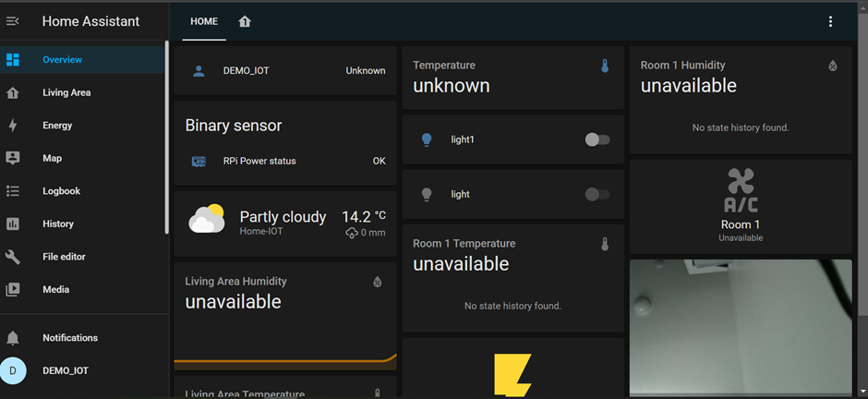Click the Living Area Humidity unavailable value
868x399 pixels.
click(x=233, y=302)
